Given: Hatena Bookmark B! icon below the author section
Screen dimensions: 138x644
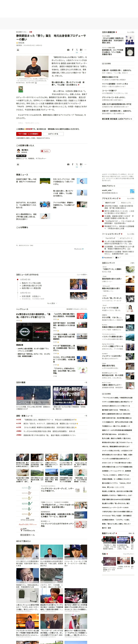Looking at the screenshot, I should click(x=81, y=164).
